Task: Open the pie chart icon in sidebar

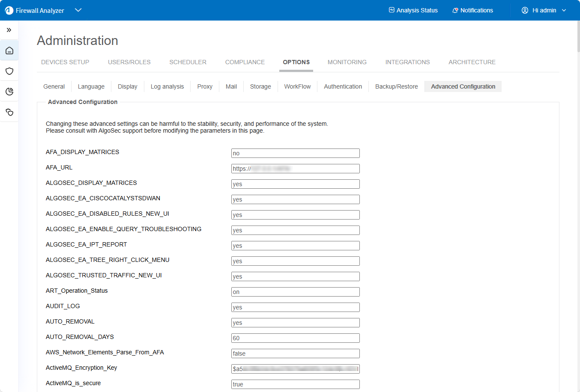Action: [9, 92]
